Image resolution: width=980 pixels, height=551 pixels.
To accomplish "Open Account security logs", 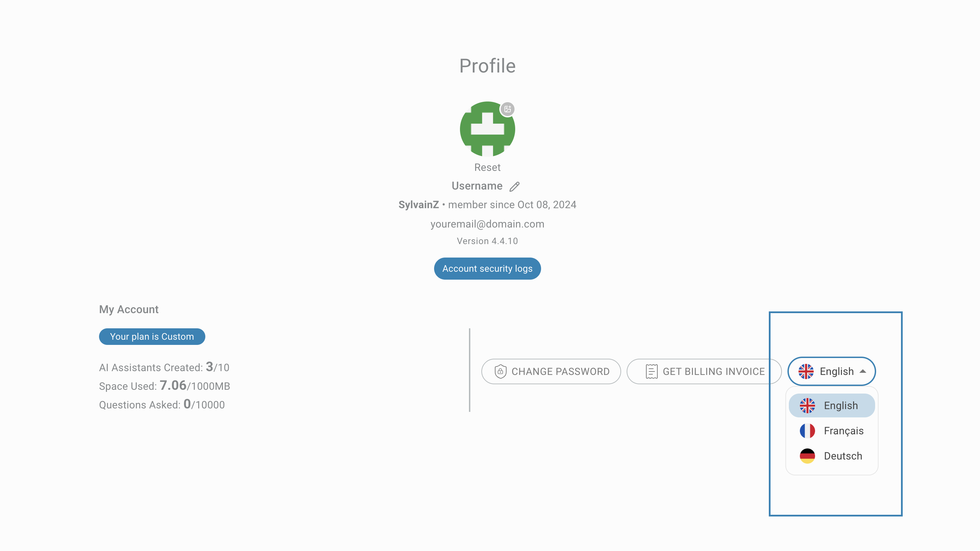I will pos(487,269).
